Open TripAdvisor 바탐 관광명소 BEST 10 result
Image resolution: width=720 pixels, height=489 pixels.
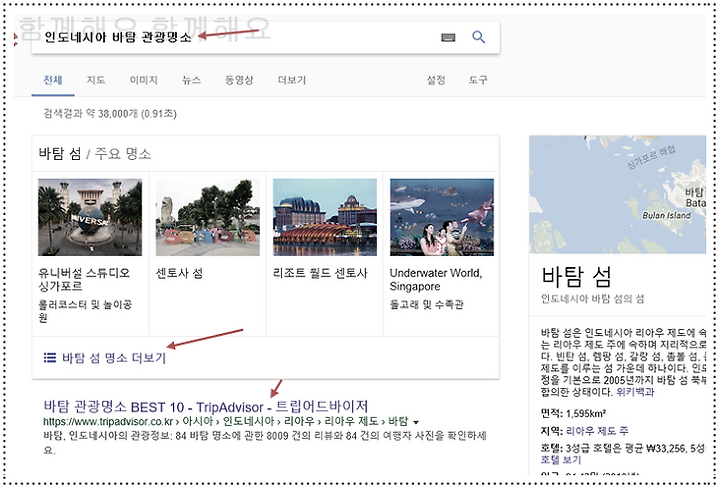[x=206, y=406]
